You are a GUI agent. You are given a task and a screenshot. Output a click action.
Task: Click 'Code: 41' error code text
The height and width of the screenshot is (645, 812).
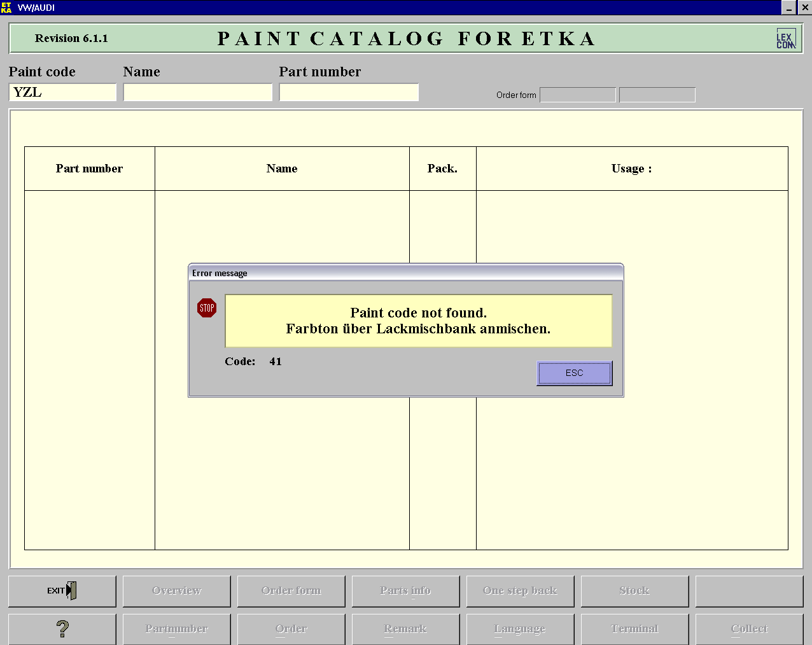pos(253,361)
